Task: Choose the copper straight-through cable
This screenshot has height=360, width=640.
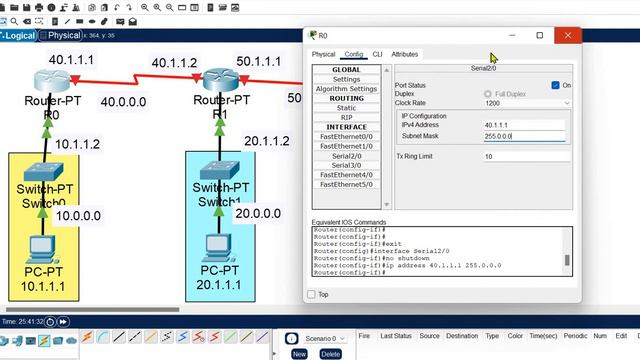Action: click(119, 337)
